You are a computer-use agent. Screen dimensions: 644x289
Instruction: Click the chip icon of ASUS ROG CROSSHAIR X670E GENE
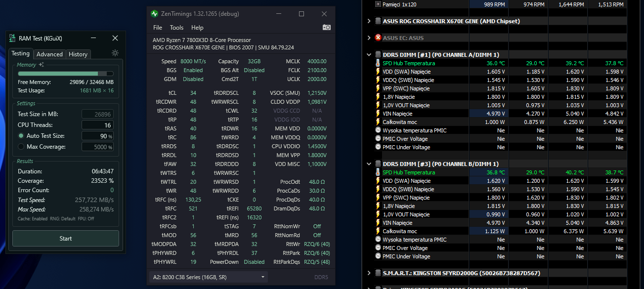(x=378, y=21)
